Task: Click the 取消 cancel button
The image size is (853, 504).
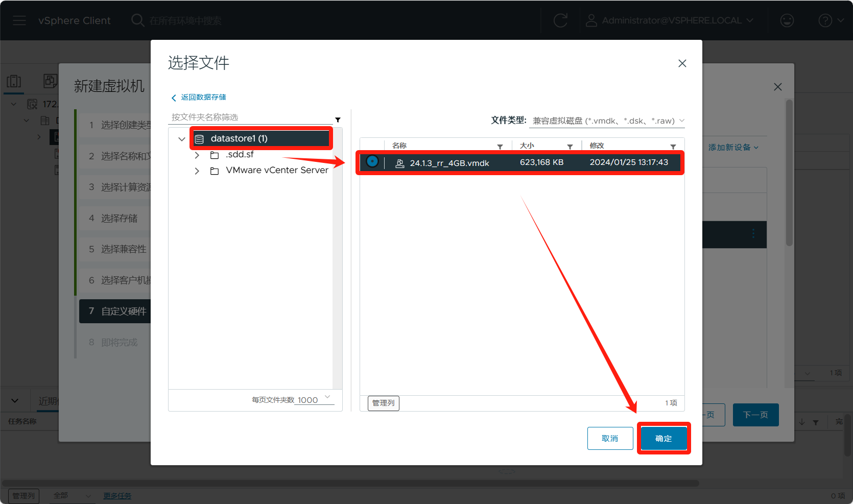Action: click(610, 438)
